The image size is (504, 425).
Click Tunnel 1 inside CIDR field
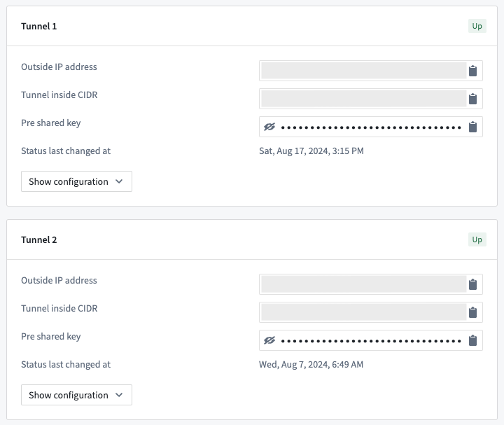363,99
